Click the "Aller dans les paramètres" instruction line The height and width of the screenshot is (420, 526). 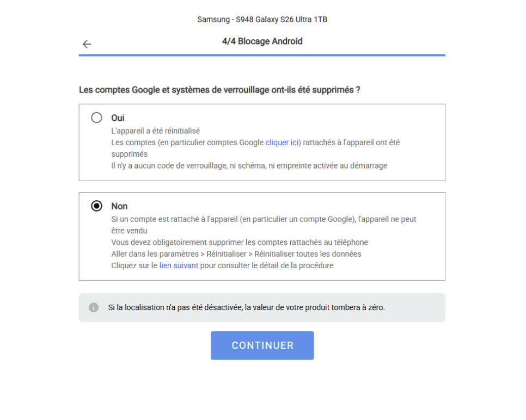click(236, 254)
